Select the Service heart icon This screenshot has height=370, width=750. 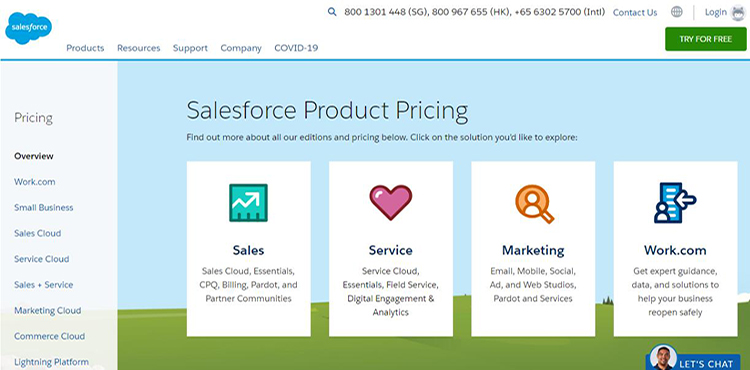[390, 202]
